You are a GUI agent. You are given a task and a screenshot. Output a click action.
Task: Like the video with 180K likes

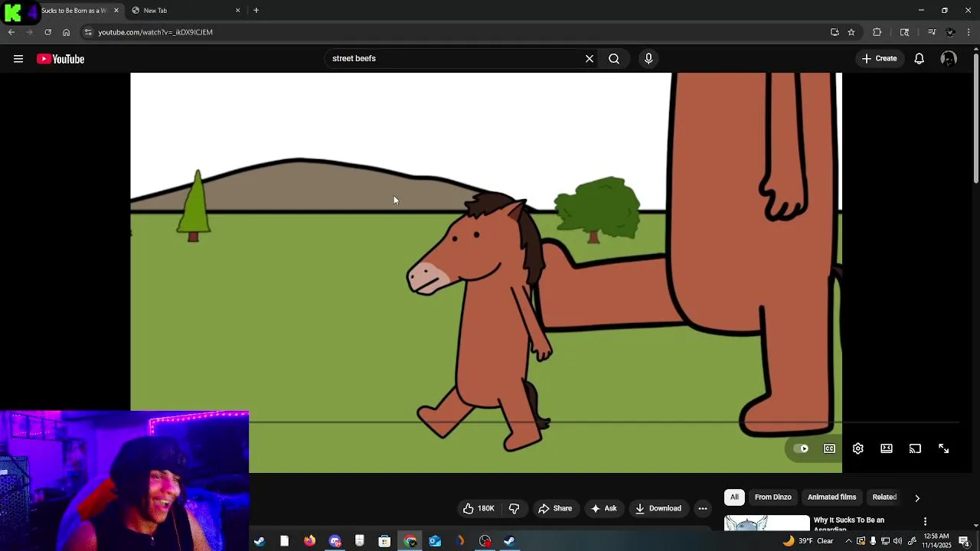pyautogui.click(x=479, y=508)
